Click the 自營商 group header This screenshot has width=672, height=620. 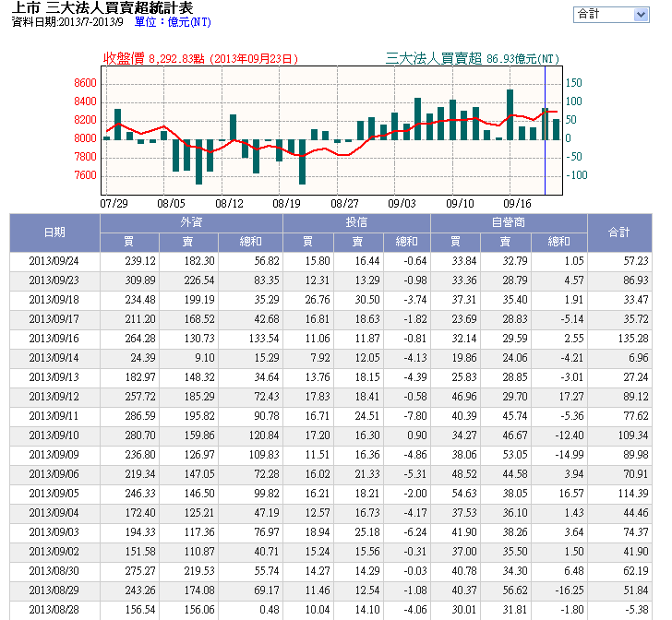[x=509, y=222]
